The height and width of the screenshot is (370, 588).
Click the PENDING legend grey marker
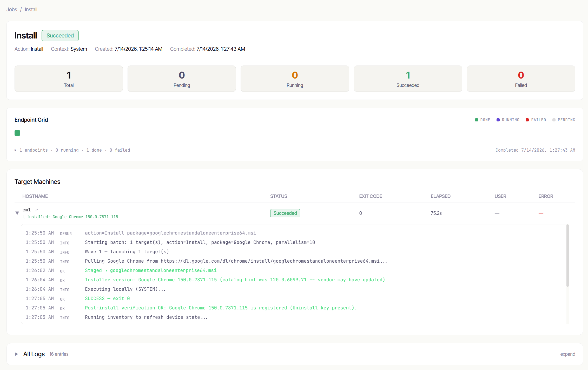554,120
